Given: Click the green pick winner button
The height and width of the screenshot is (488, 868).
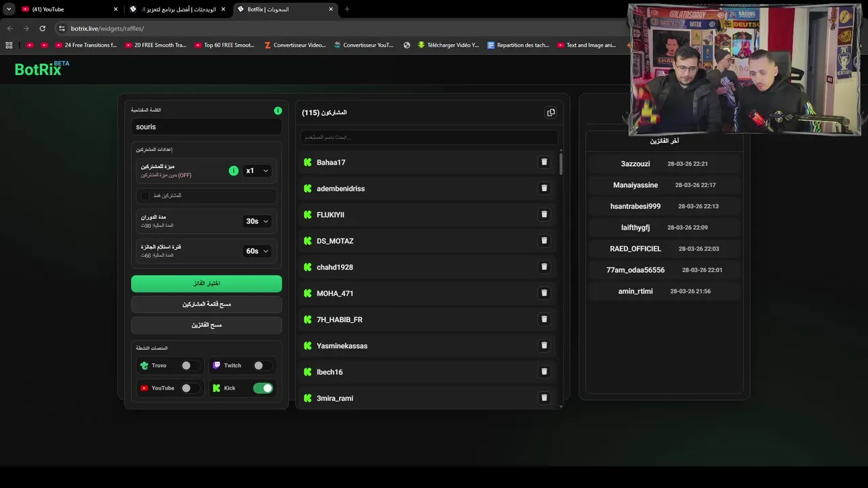Looking at the screenshot, I should coord(206,283).
